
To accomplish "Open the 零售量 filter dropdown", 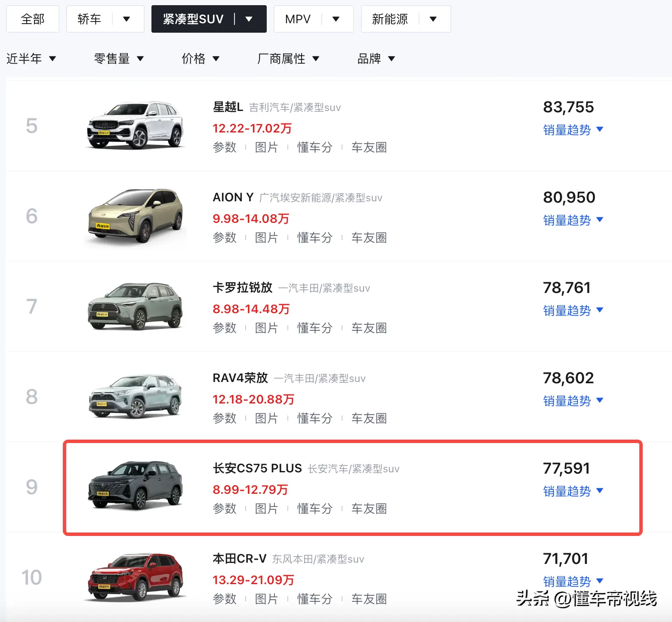I will (119, 59).
